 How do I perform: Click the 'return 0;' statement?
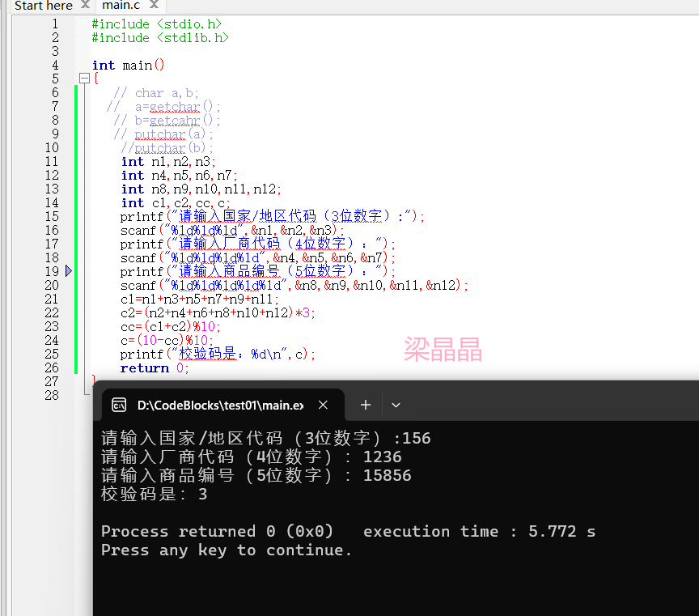[155, 368]
